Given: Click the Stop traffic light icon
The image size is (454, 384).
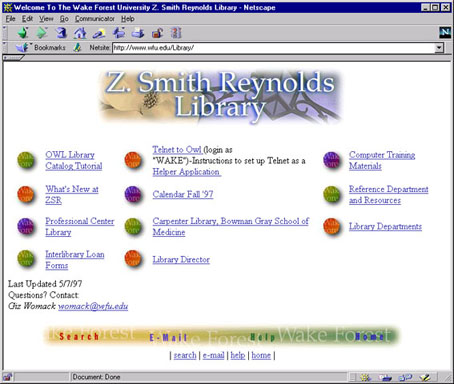Looking at the screenshot, I should coord(176,33).
